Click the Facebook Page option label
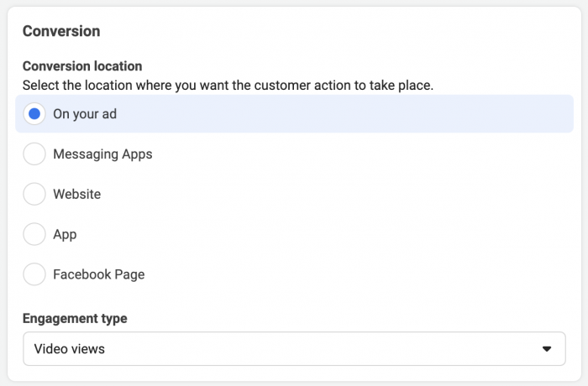The height and width of the screenshot is (386, 588). (x=99, y=274)
